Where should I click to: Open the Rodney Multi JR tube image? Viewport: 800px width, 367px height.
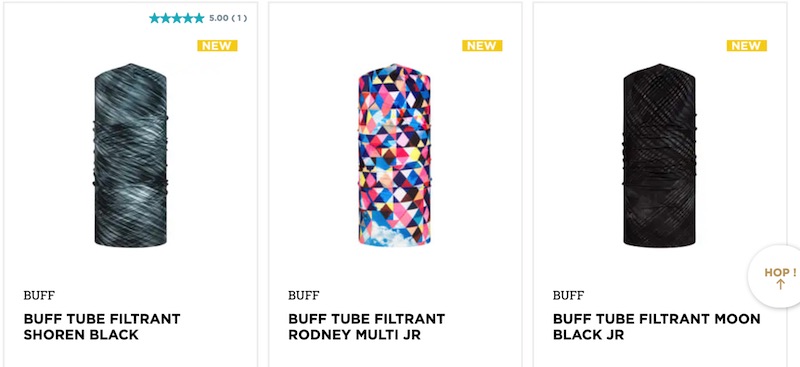pyautogui.click(x=394, y=155)
